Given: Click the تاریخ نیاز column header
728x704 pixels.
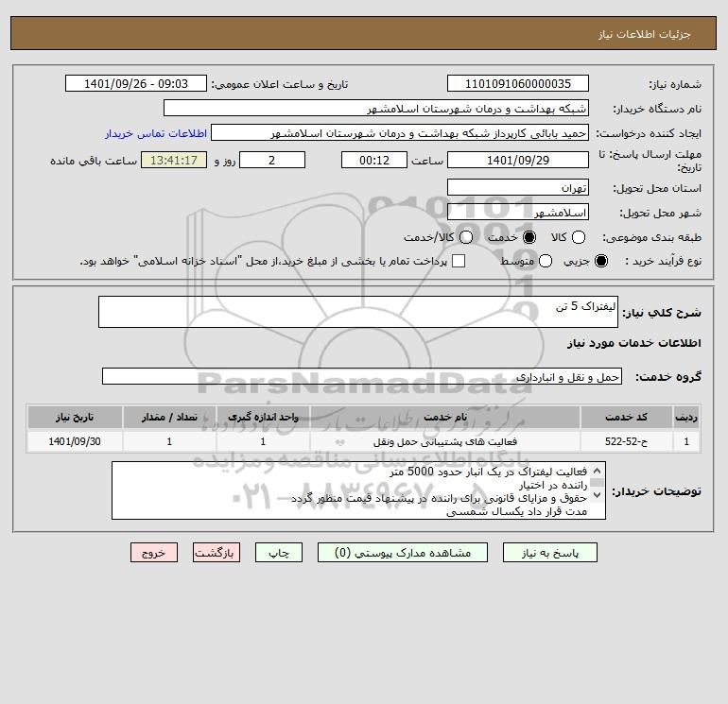Looking at the screenshot, I should (75, 417).
